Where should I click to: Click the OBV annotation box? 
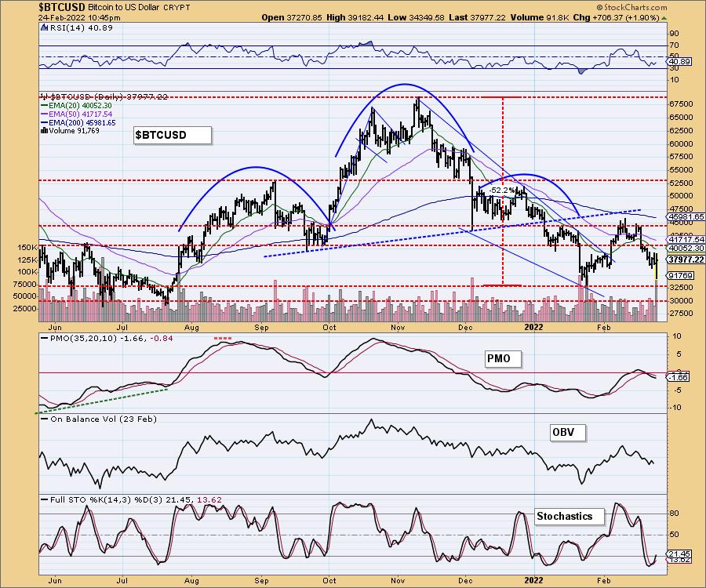pyautogui.click(x=568, y=432)
